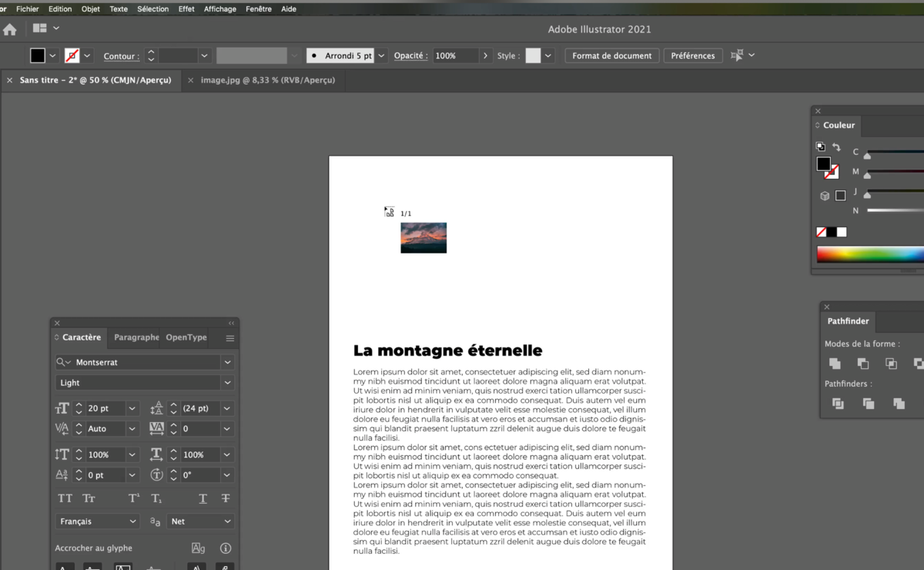The height and width of the screenshot is (570, 924).
Task: Select the white swatch in Couleur panel
Action: 842,232
